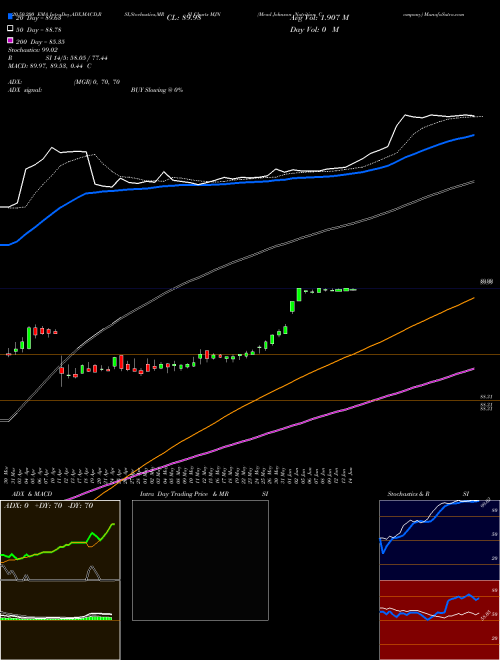This screenshot has width=500, height=660.
Task: Select the MACD values readout line
Action: [x=50, y=66]
